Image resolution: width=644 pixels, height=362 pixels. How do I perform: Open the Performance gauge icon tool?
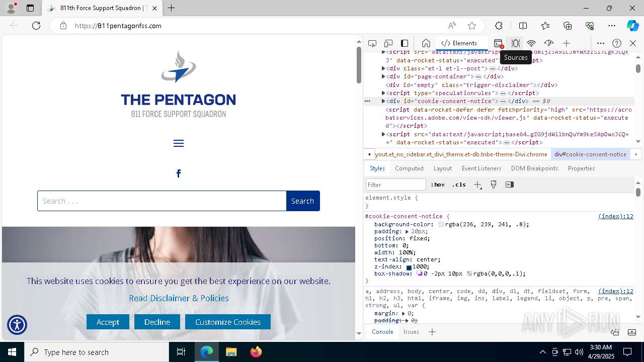click(x=548, y=43)
